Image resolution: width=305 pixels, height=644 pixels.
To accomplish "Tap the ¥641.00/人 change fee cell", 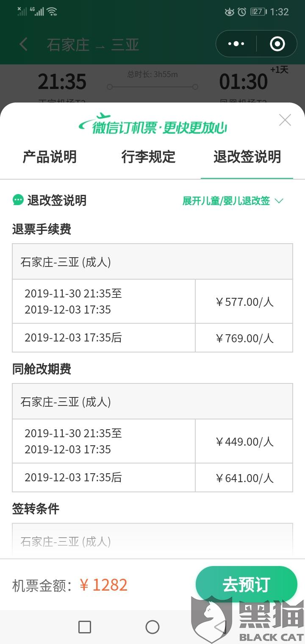I will click(x=244, y=478).
